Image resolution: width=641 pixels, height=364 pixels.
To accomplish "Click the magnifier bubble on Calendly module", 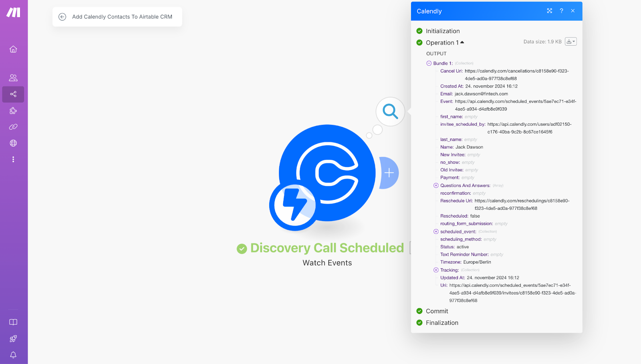I will point(390,111).
